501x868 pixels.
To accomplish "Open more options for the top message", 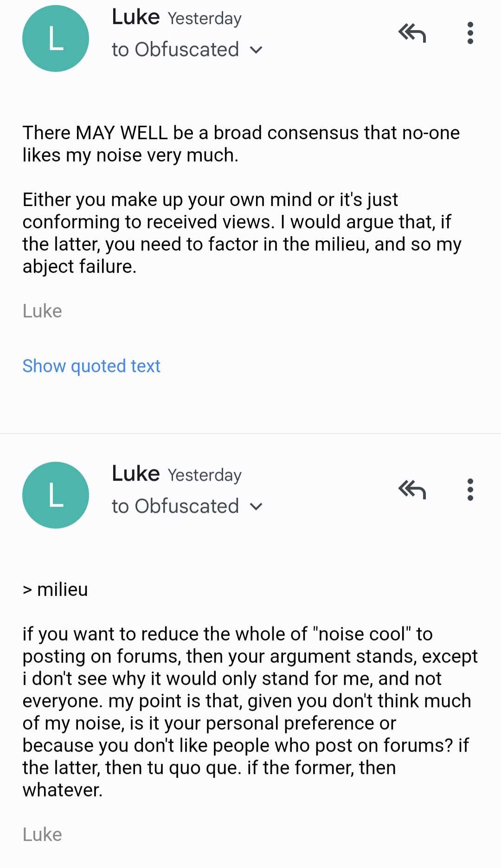I will coord(470,33).
